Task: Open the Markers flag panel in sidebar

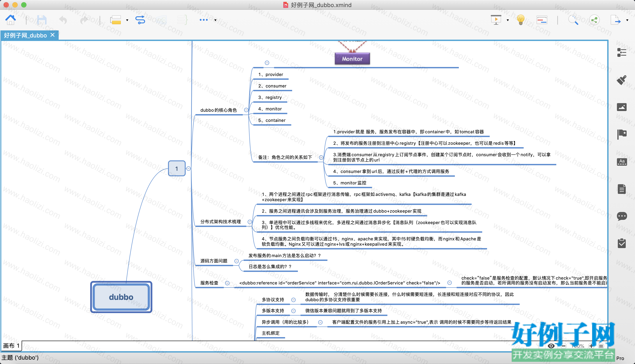Action: (622, 134)
